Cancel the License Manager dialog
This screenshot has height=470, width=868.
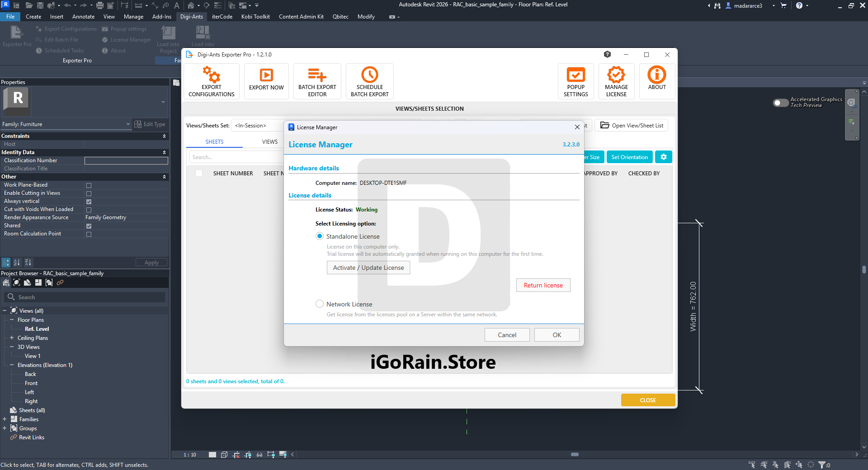tap(507, 335)
